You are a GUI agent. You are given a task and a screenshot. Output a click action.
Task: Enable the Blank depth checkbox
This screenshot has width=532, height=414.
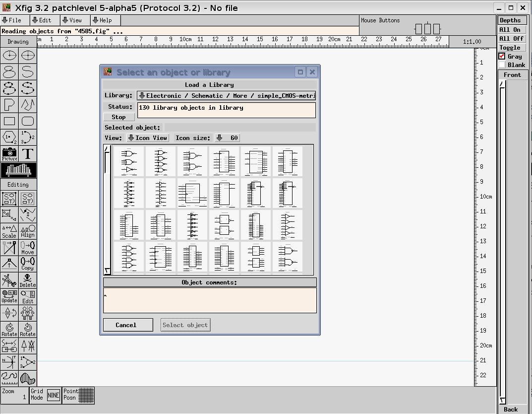(502, 65)
